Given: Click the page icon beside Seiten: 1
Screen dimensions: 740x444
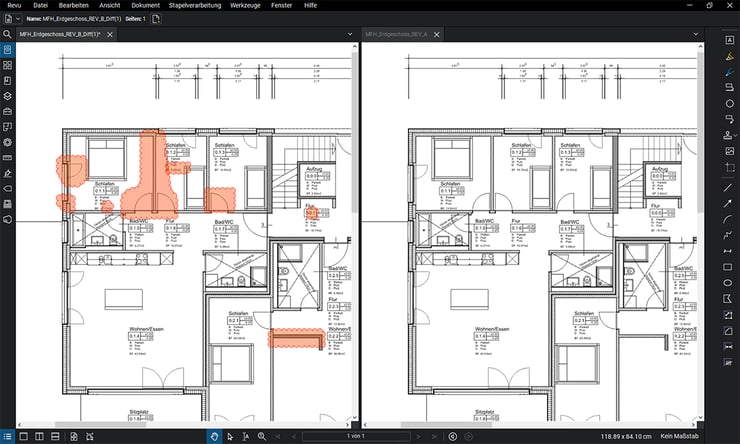Looking at the screenshot, I should click(x=156, y=19).
